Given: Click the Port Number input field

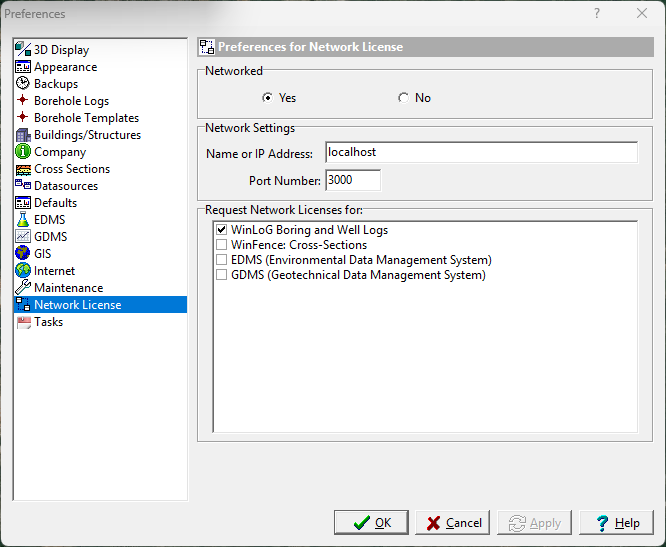Looking at the screenshot, I should click(352, 181).
